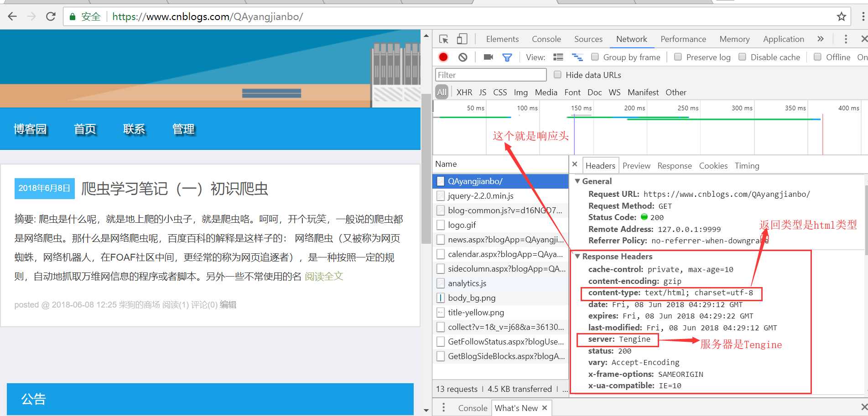Filter requests by JS type

click(x=483, y=92)
